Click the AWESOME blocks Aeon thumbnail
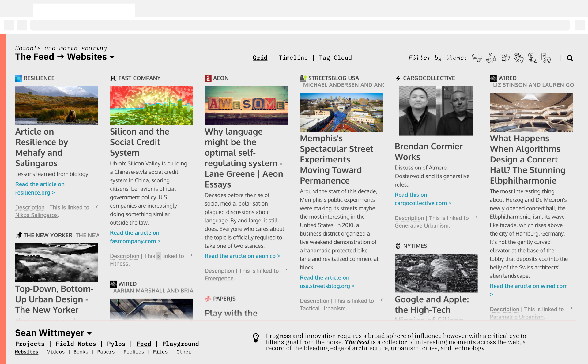 pyautogui.click(x=246, y=105)
